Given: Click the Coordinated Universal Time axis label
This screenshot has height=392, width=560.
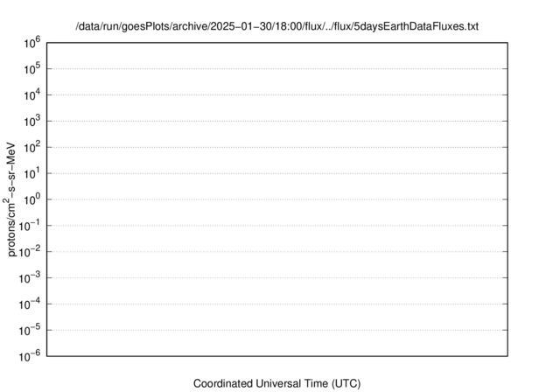Looking at the screenshot, I should 276,383.
